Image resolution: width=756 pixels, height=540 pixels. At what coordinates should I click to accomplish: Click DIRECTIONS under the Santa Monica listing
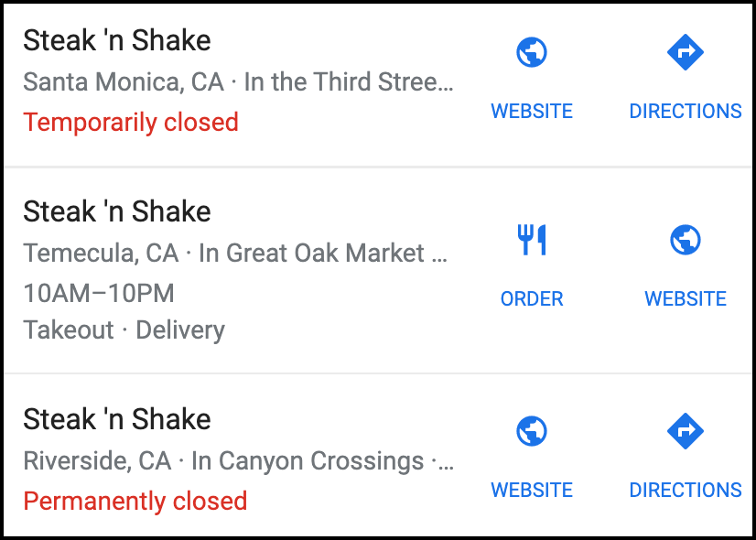point(686,111)
